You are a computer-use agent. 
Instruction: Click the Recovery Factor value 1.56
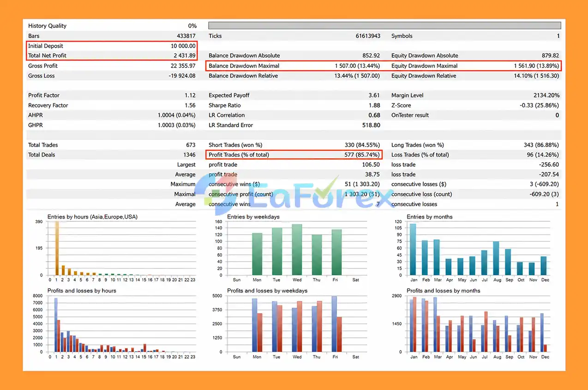[190, 105]
